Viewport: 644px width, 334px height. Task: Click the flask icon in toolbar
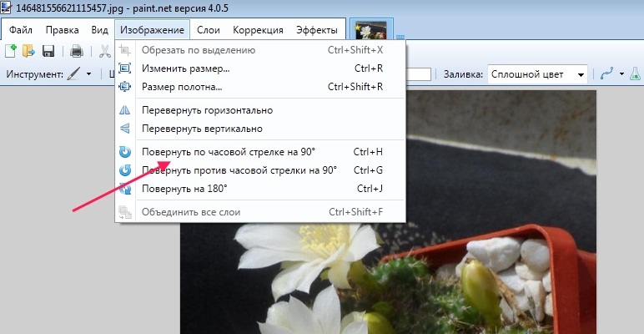point(635,74)
